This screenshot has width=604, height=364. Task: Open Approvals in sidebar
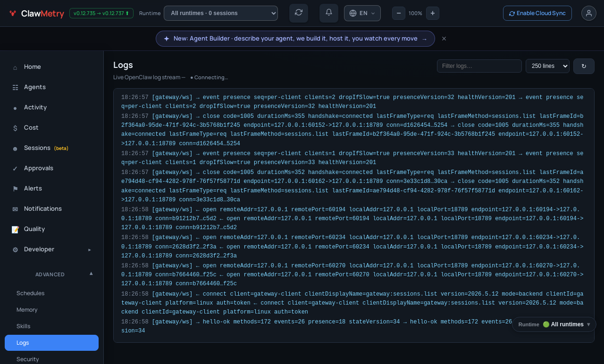[52, 168]
